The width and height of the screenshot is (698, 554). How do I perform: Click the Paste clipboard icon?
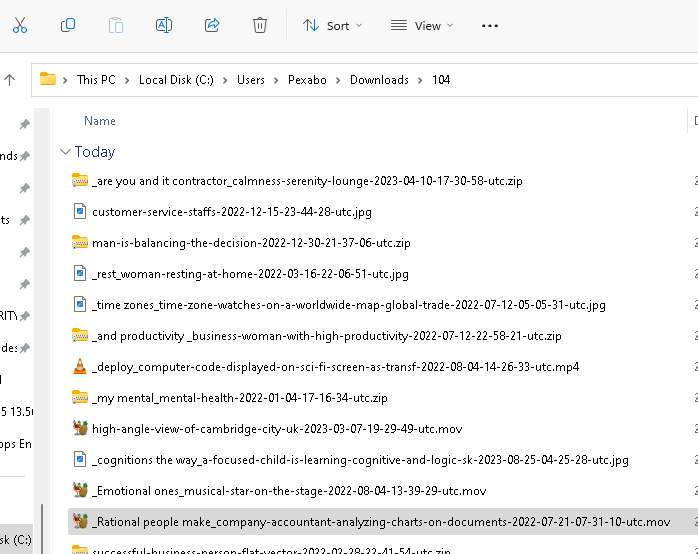[116, 25]
